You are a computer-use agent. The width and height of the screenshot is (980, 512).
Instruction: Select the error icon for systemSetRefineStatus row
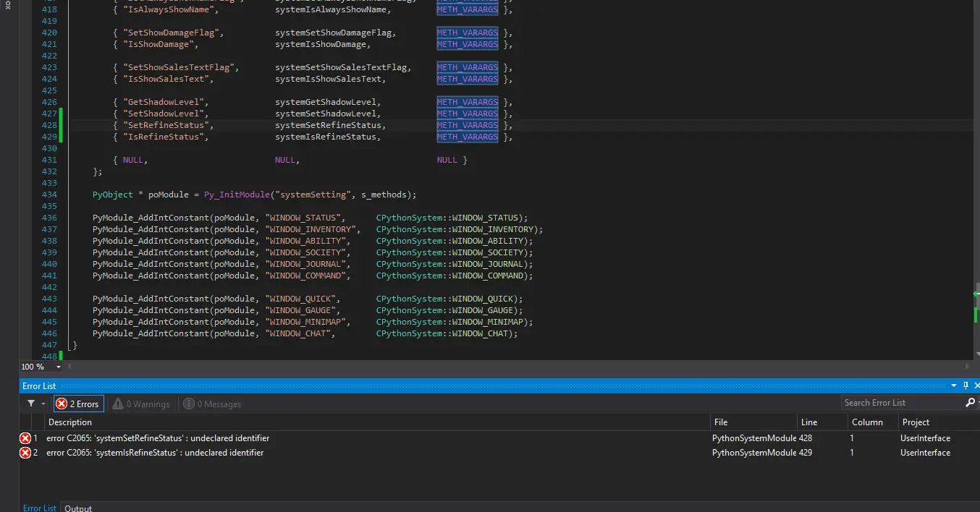pyautogui.click(x=25, y=438)
